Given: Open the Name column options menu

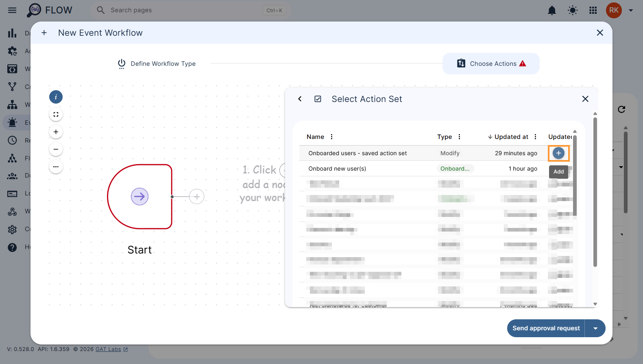Looking at the screenshot, I should pyautogui.click(x=331, y=137).
